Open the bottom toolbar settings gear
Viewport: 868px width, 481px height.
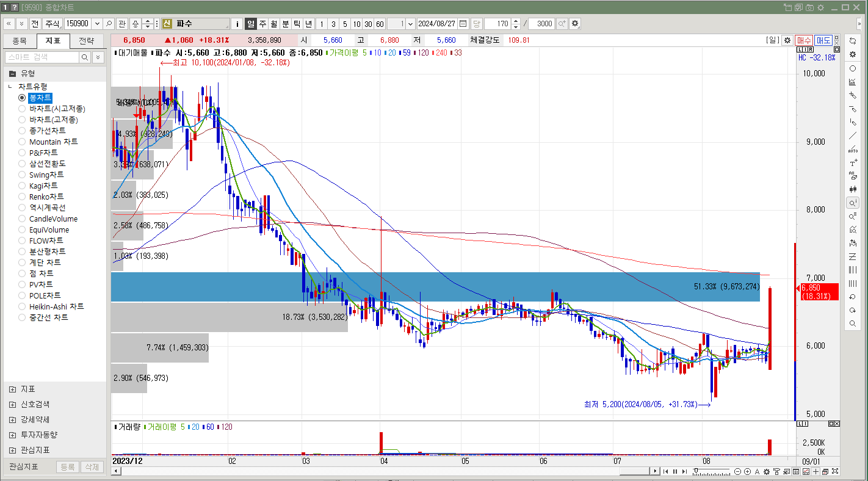(767, 471)
